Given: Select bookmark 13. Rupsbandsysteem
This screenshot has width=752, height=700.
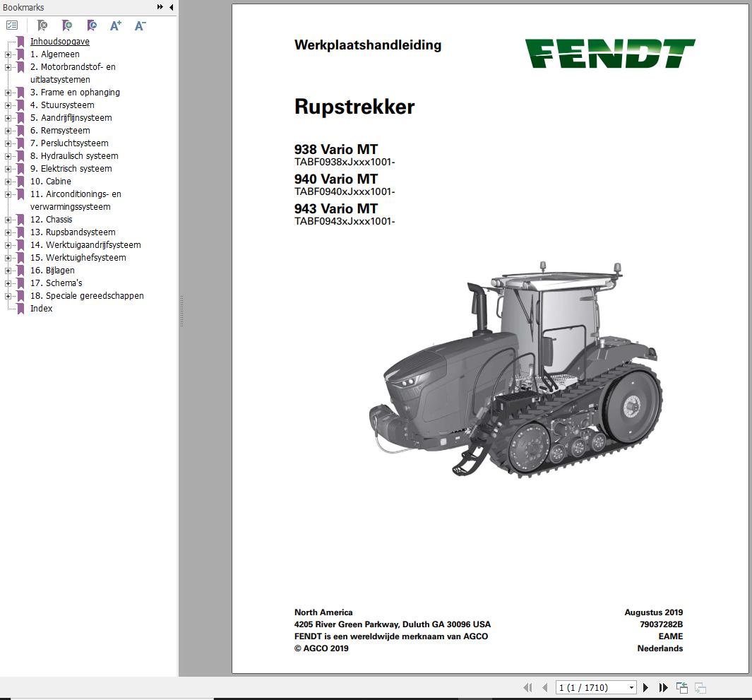Looking at the screenshot, I should [73, 232].
